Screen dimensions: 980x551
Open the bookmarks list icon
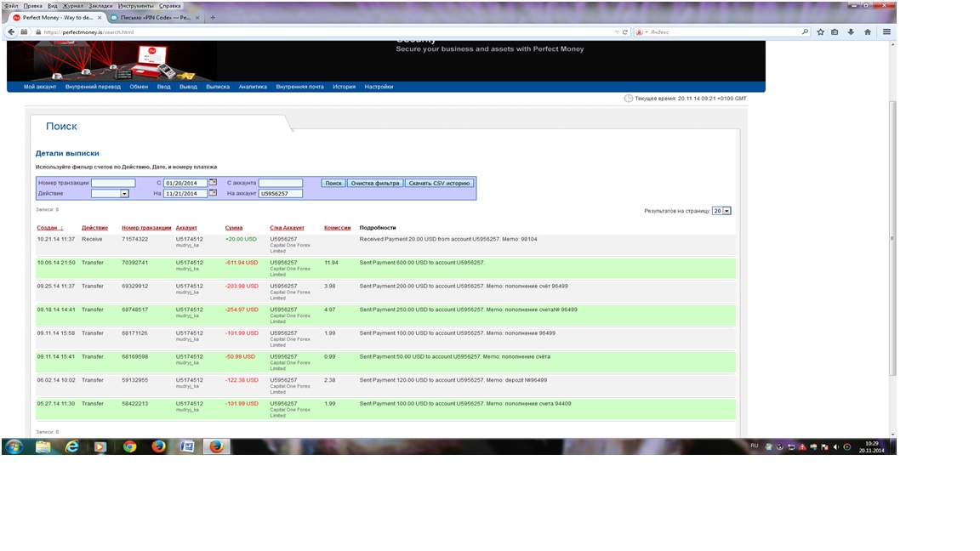(x=835, y=31)
